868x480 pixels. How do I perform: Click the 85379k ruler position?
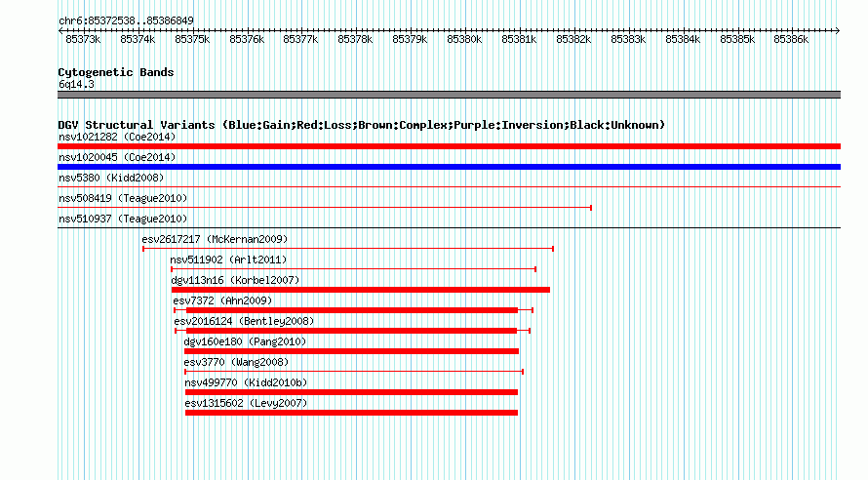410,40
